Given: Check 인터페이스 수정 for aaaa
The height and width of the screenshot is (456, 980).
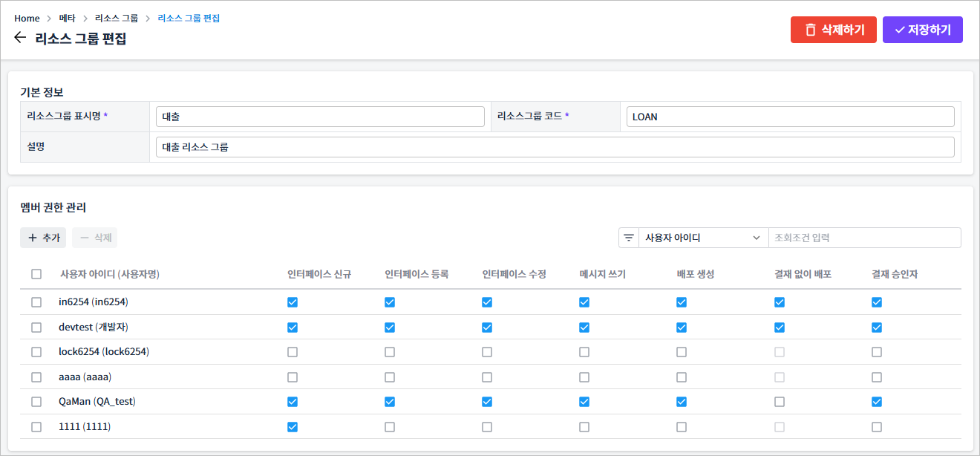Looking at the screenshot, I should 487,377.
